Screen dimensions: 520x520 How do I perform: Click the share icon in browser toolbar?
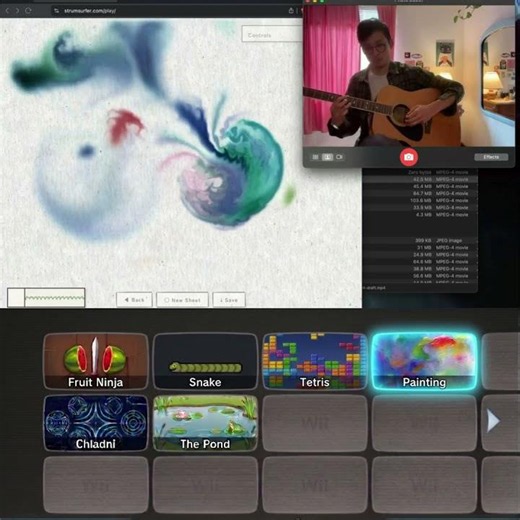pos(291,11)
